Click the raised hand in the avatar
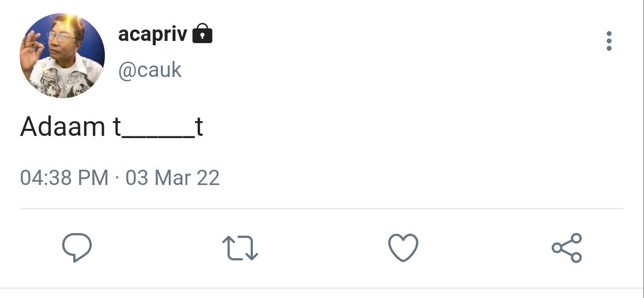Screen dimensions: 644x298 coord(31,51)
